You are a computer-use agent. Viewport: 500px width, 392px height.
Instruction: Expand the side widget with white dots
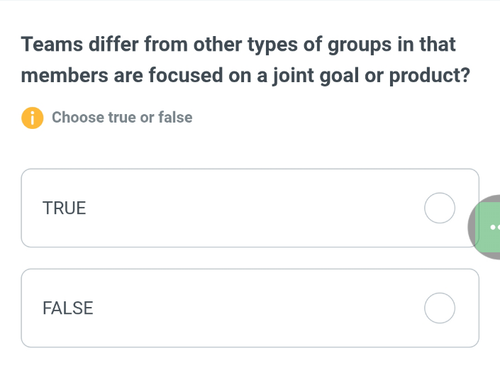tap(487, 227)
